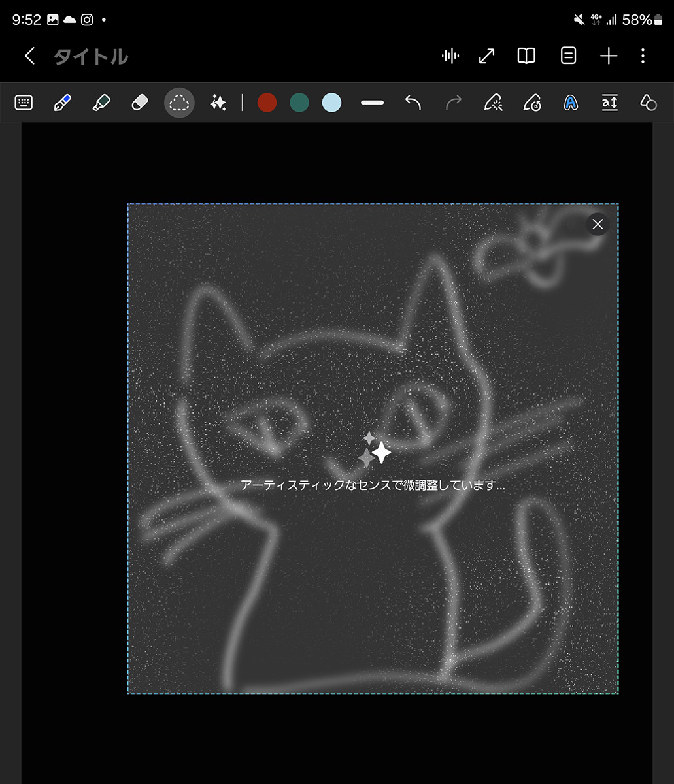Image resolution: width=674 pixels, height=784 pixels.
Task: Select the Highlighter tool
Action: (x=101, y=103)
